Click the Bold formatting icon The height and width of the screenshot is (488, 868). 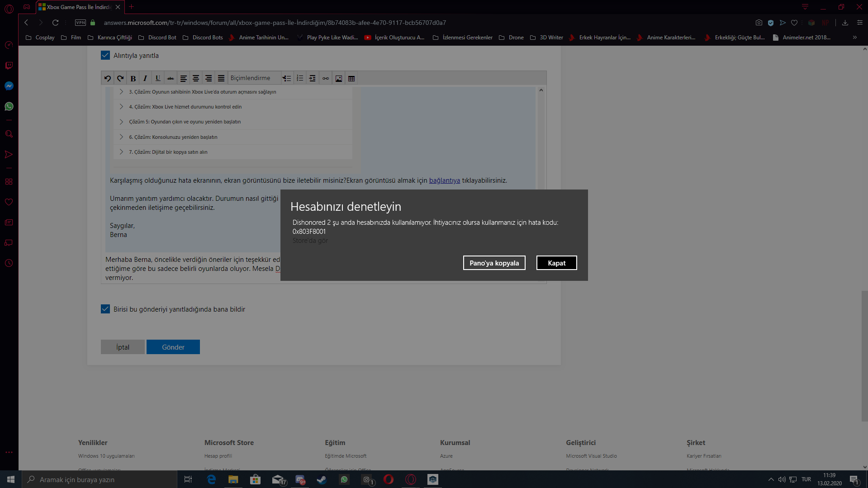click(133, 78)
